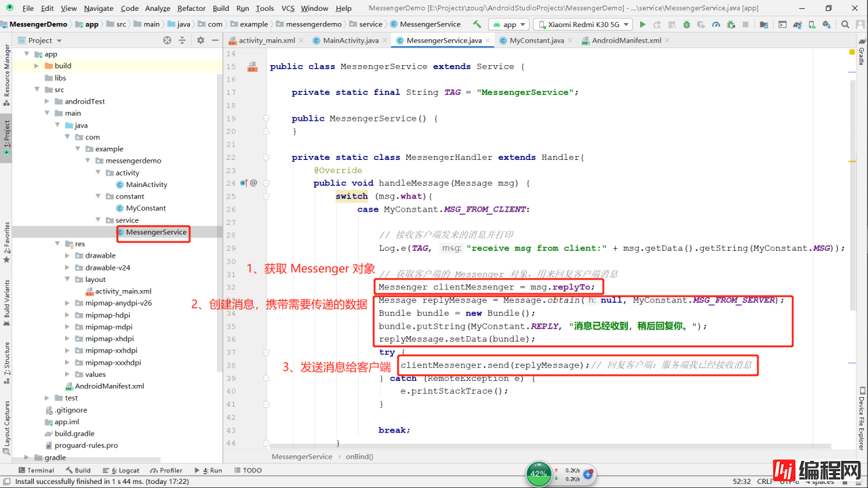Switch to MyConstant.java editor tab
Screen dimensions: 868x488
tap(536, 41)
